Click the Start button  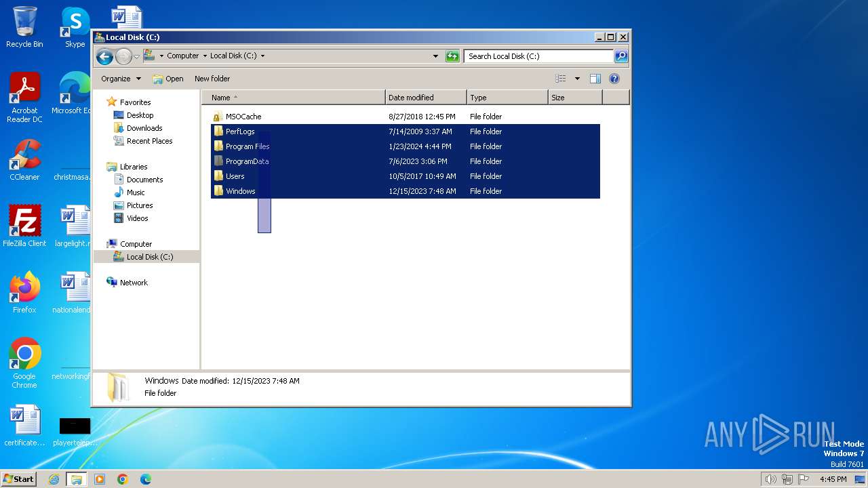click(x=18, y=479)
